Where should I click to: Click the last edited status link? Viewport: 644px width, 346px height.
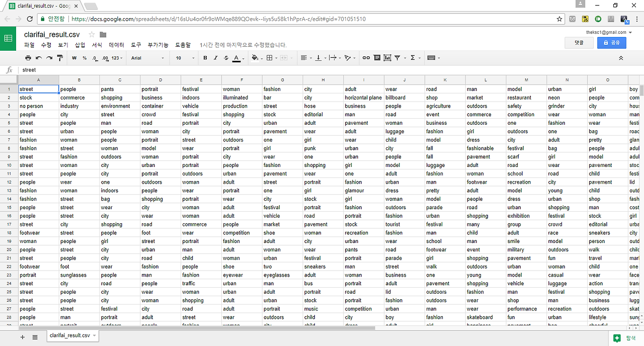(244, 45)
